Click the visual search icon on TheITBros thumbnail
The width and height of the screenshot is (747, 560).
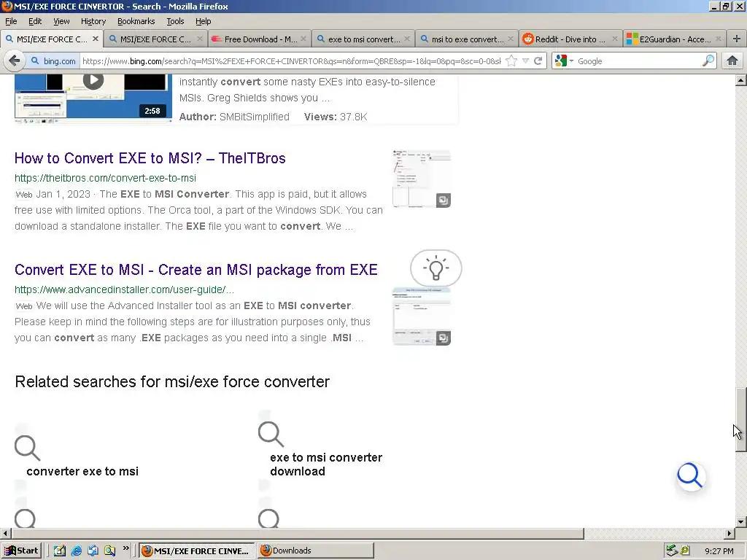443,200
